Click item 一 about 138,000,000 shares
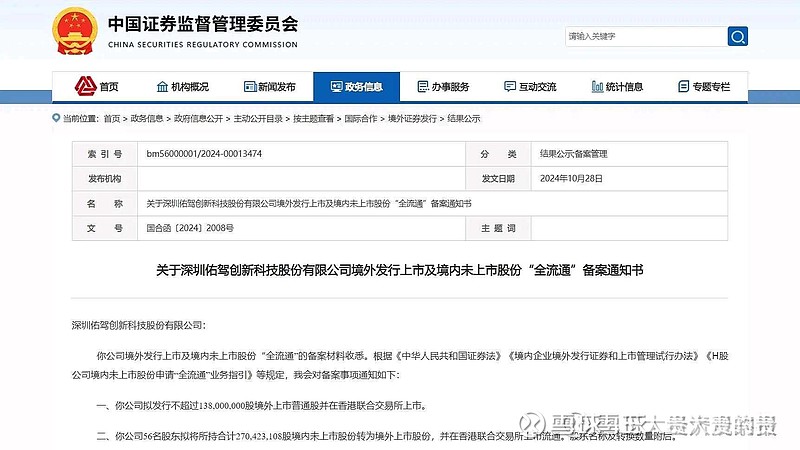Image resolution: width=800 pixels, height=450 pixels. tap(262, 406)
